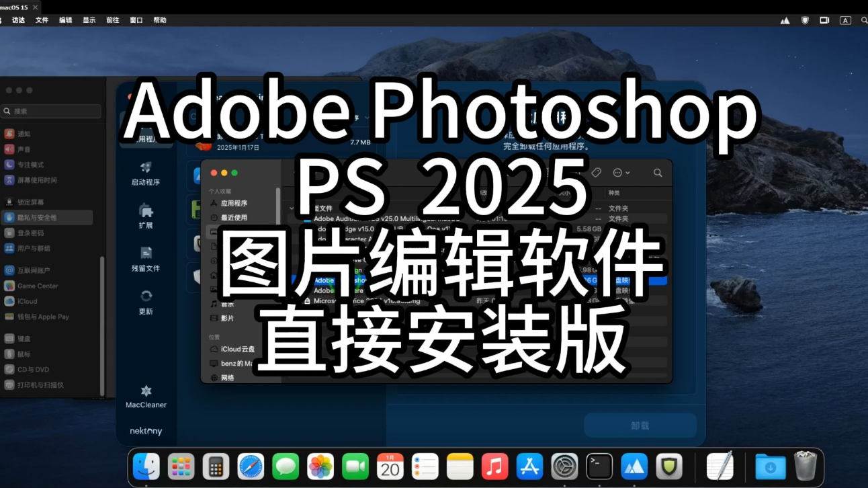This screenshot has height=488, width=868.
Task: Open the Finder more actions dropdown
Action: pyautogui.click(x=621, y=173)
